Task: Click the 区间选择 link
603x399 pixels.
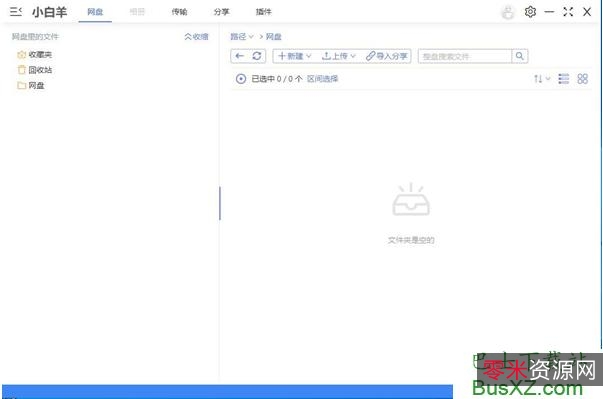Action: pos(322,79)
